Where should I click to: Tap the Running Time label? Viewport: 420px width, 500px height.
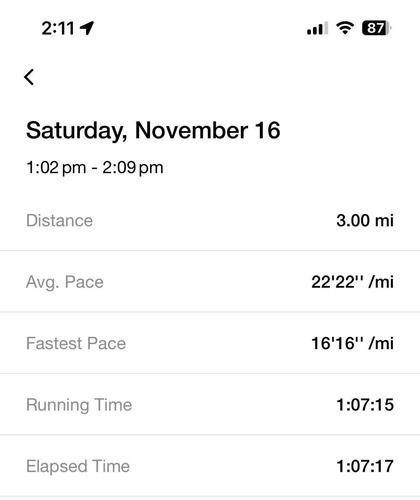coord(79,405)
